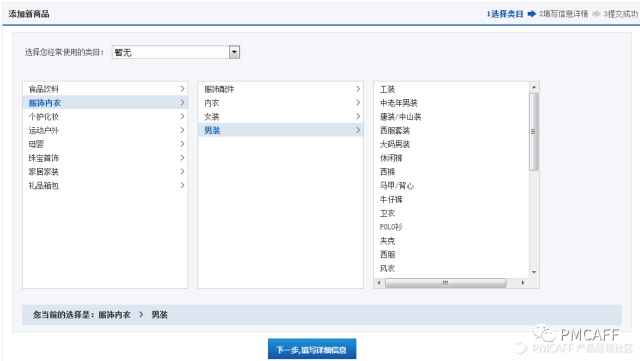Viewport: 640px width, 361px height.
Task: Click the 2填写信息详情 step label
Action: click(x=563, y=14)
